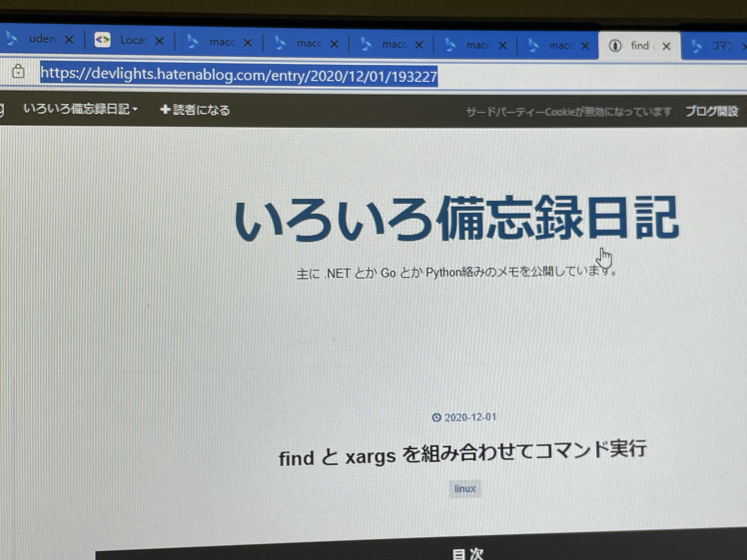Close the uden tab
Screen dimensions: 747x560
click(x=69, y=40)
